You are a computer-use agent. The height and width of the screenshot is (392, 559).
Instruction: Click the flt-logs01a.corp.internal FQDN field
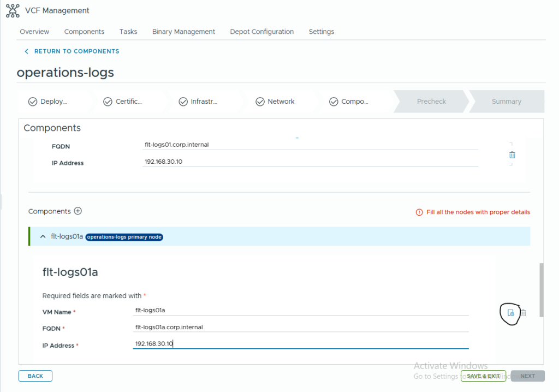click(300, 327)
